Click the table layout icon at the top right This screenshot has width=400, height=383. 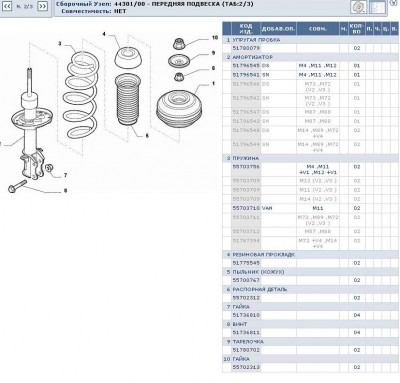pos(378,7)
